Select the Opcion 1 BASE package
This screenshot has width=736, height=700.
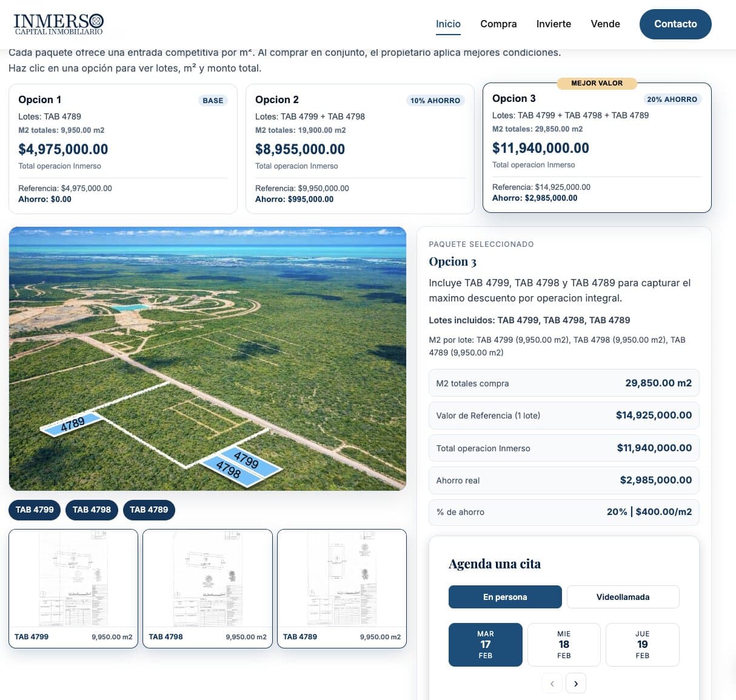click(x=122, y=149)
